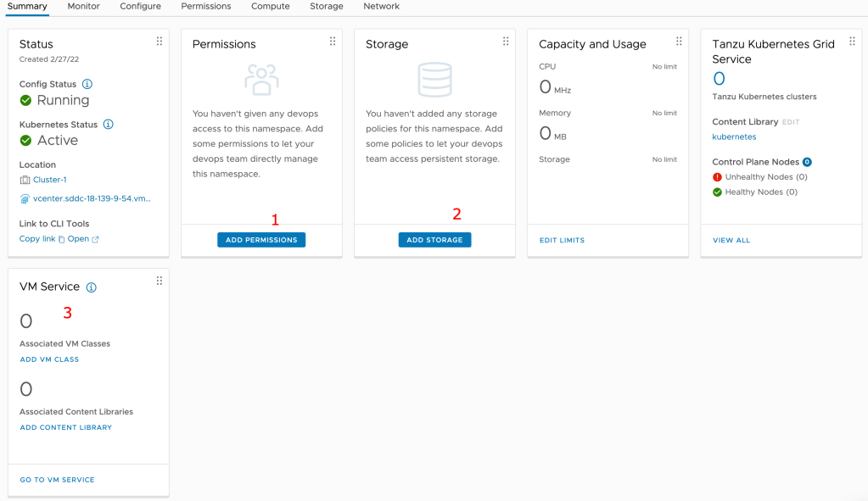Click the Copy link clipboard icon

[x=61, y=240]
